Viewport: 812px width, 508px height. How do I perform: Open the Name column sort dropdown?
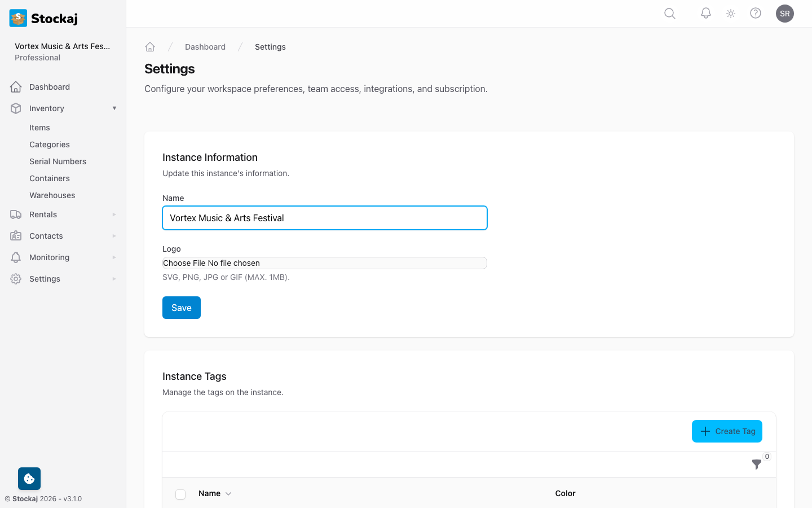[229, 493]
